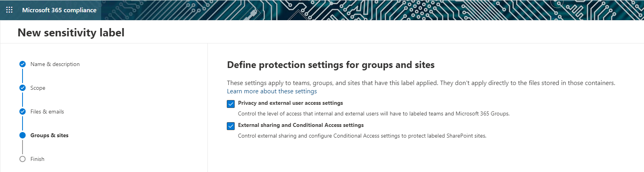This screenshot has width=644, height=172.
Task: Click the Name & description completed checkmark icon
Action: coord(23,64)
